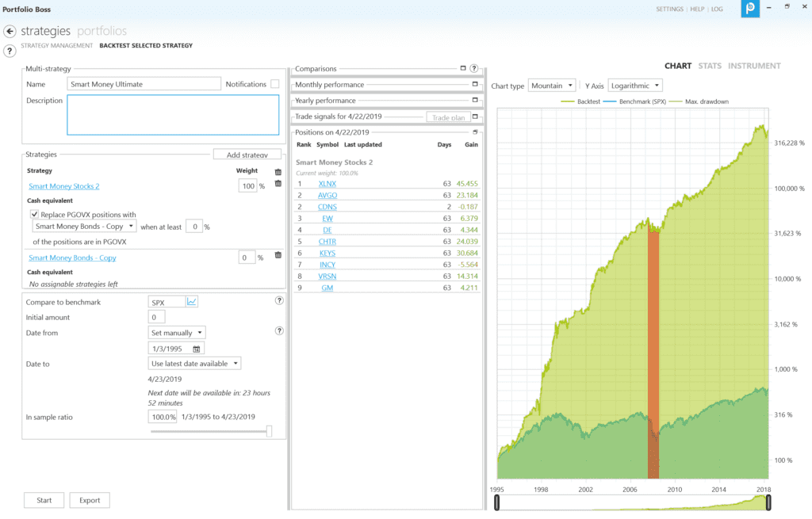
Task: Maximize the Comparisons panel
Action: tap(463, 68)
